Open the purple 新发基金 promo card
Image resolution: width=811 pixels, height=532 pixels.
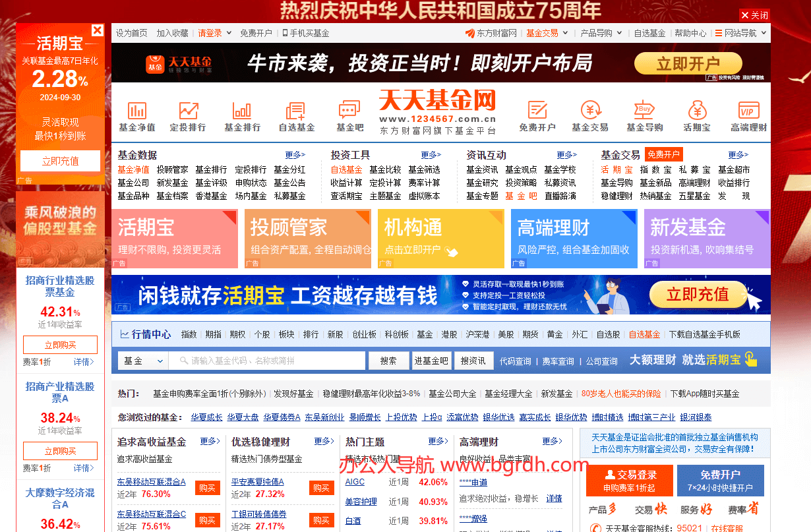[707, 239]
